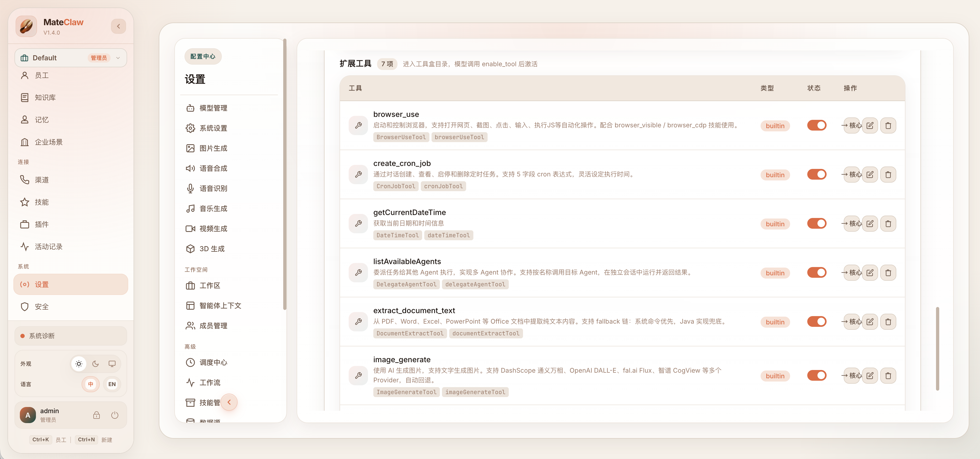Image resolution: width=980 pixels, height=459 pixels.
Task: Click the 调度中心 clock icon
Action: pyautogui.click(x=190, y=362)
